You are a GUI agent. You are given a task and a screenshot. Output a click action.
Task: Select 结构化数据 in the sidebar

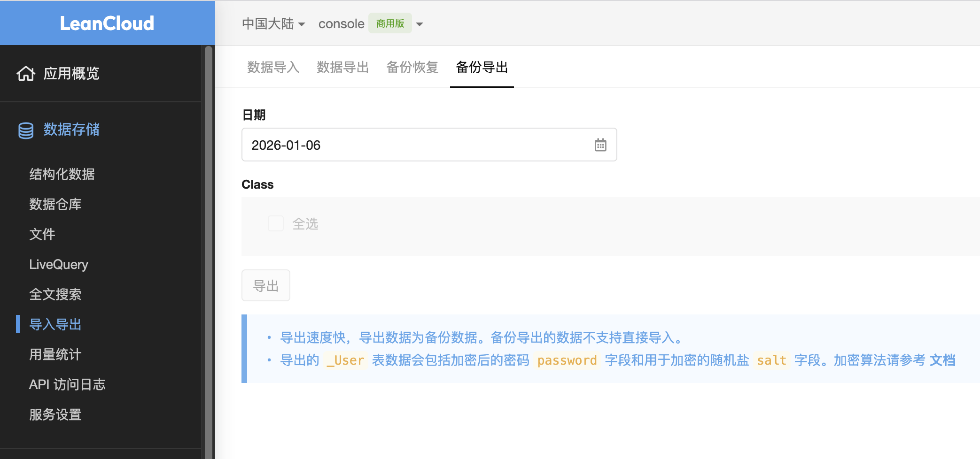coord(62,174)
